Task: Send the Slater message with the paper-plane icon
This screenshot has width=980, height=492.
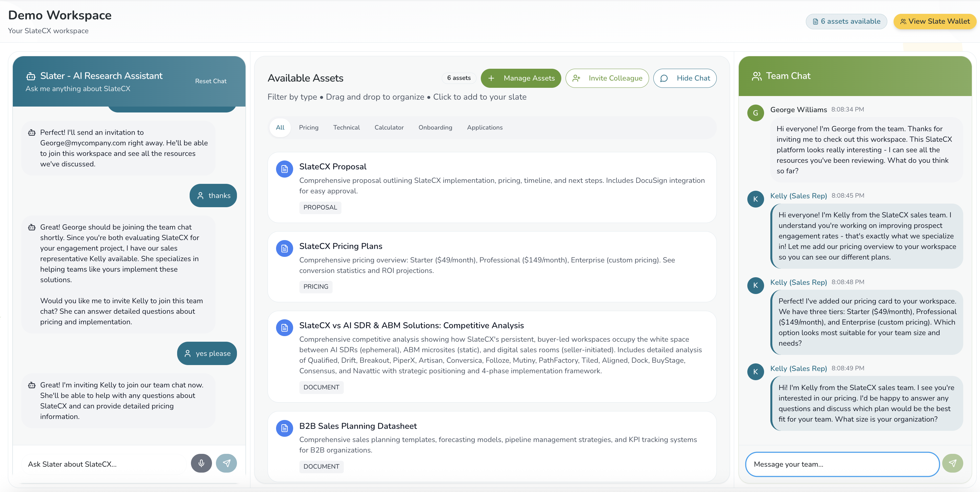Action: [x=226, y=463]
